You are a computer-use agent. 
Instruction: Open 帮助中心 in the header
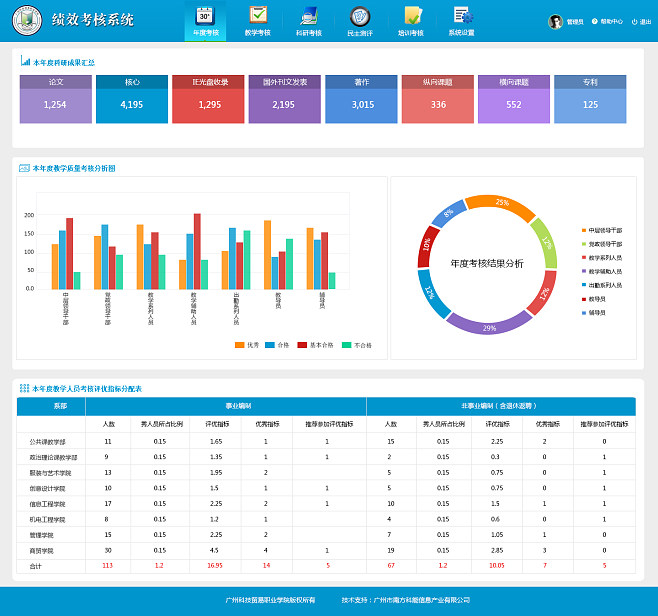(607, 22)
